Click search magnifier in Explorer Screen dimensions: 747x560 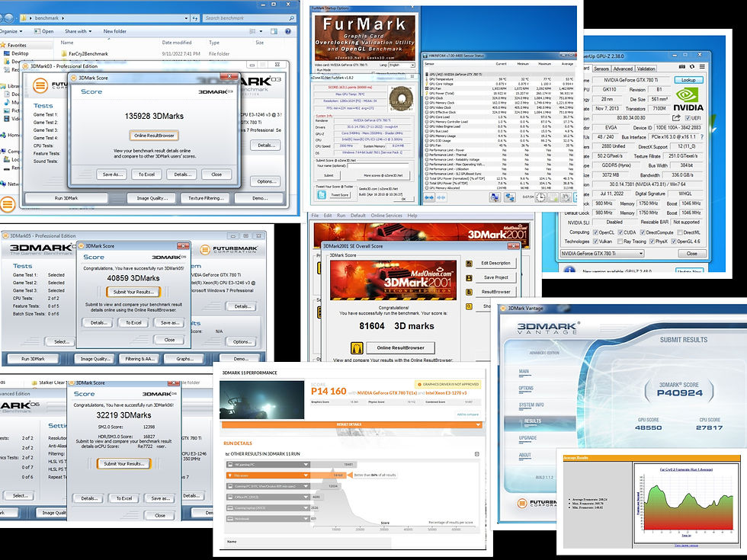point(291,18)
